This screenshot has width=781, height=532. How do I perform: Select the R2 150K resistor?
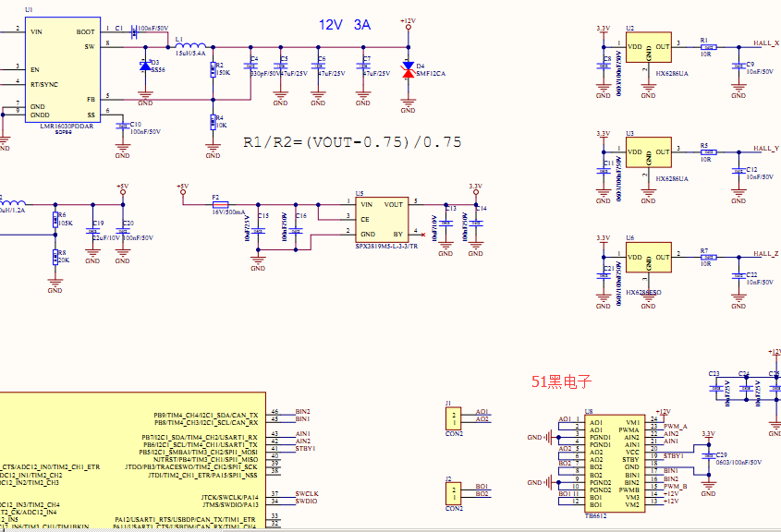[214, 69]
